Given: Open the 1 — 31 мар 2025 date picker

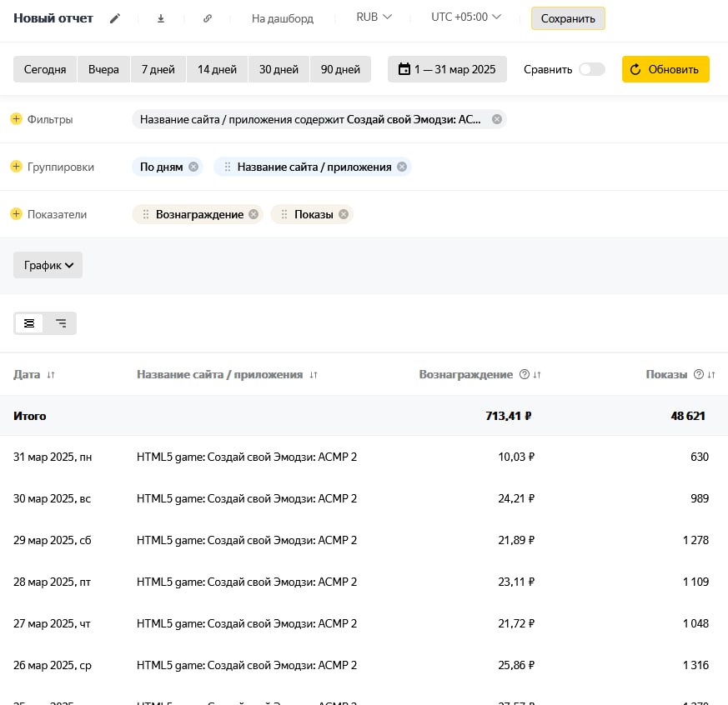Looking at the screenshot, I should tap(447, 69).
